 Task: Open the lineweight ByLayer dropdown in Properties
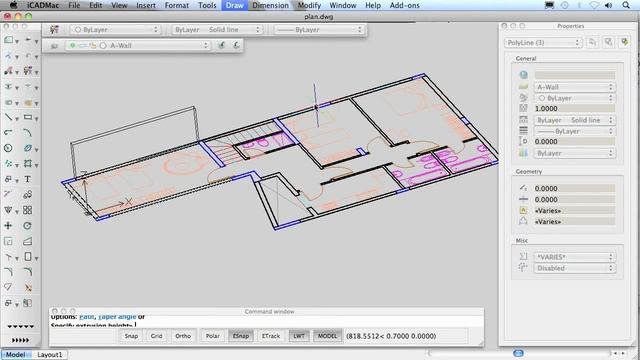pyautogui.click(x=574, y=131)
